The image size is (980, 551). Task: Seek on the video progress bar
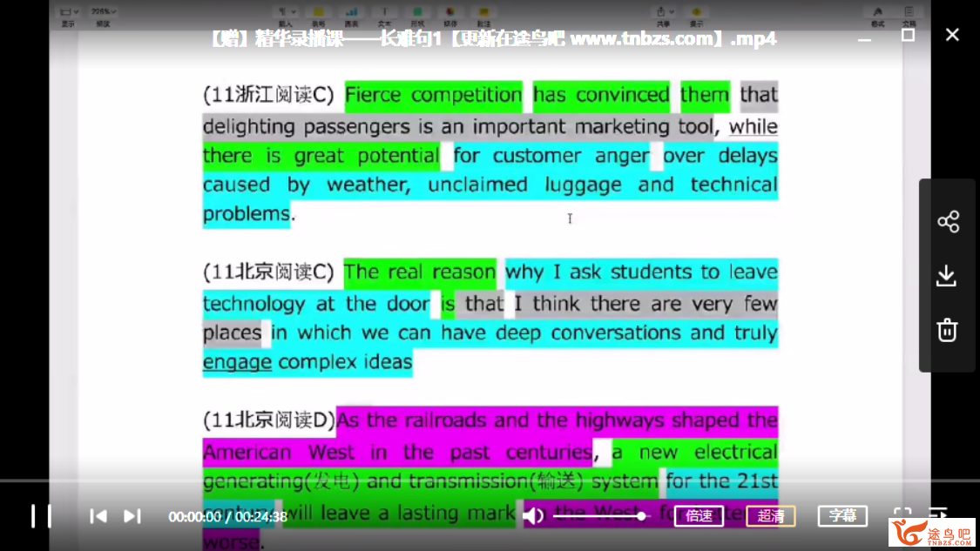coord(490,480)
